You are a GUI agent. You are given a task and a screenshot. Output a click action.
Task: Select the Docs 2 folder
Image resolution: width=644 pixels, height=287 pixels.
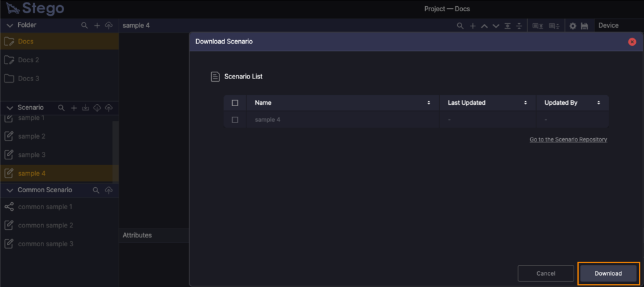pos(28,60)
